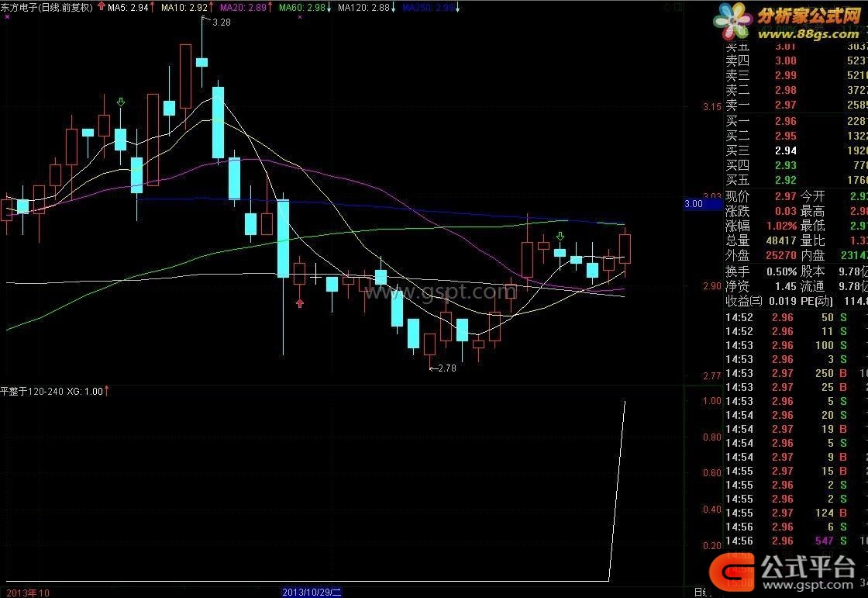Click the 涨幅 1.02% percent change
This screenshot has height=598, width=868.
782,226
